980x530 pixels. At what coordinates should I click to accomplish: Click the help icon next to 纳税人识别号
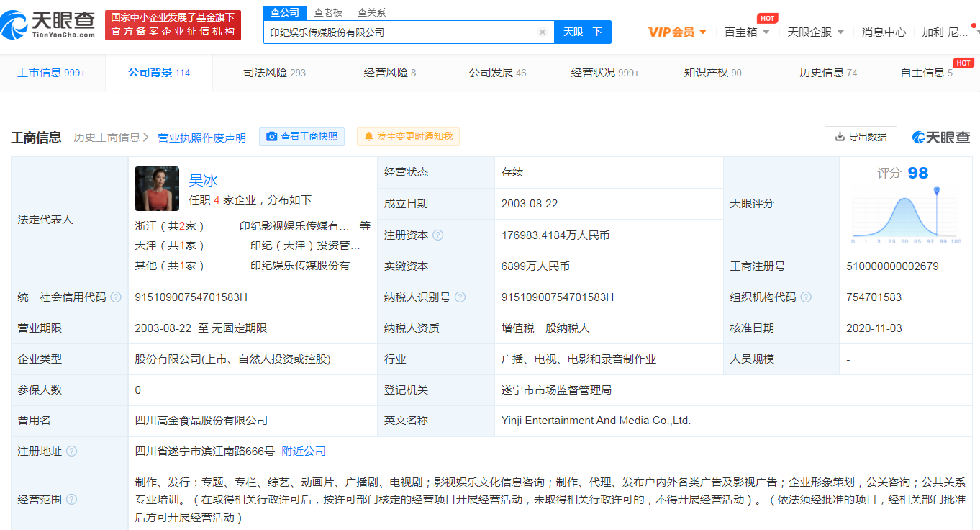[x=460, y=297]
